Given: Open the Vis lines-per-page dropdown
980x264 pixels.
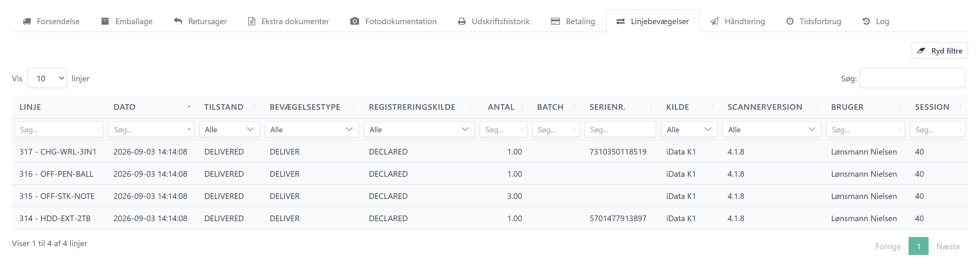Looking at the screenshot, I should click(x=47, y=78).
